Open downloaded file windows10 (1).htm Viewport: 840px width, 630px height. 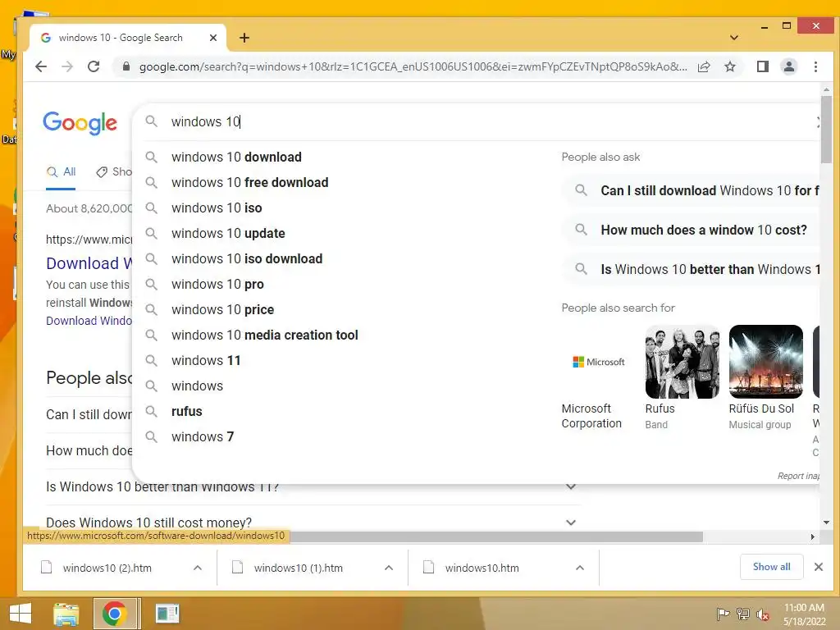point(298,568)
